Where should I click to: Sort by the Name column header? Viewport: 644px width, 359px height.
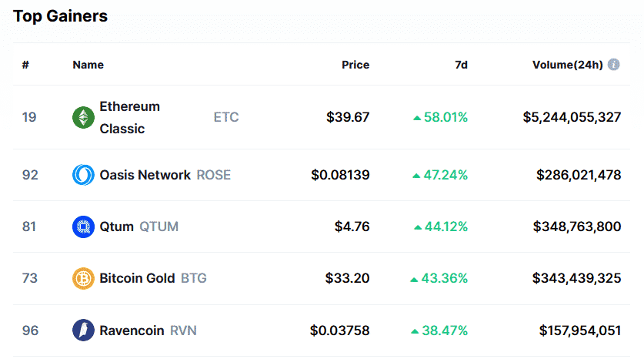click(x=88, y=65)
